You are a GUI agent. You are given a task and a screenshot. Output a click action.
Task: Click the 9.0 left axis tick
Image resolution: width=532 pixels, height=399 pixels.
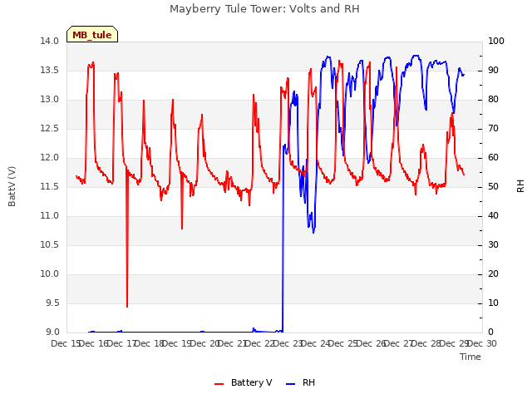(x=52, y=332)
